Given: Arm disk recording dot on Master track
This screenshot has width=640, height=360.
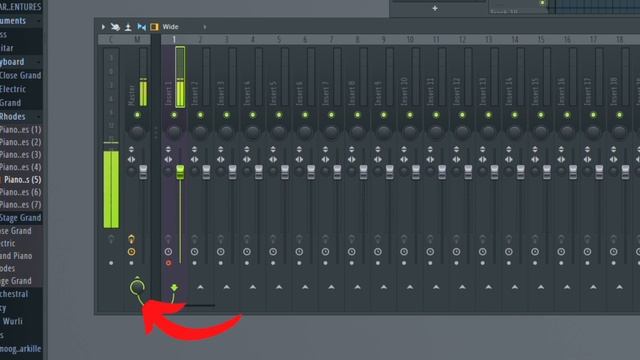Looking at the screenshot, I should [x=131, y=263].
